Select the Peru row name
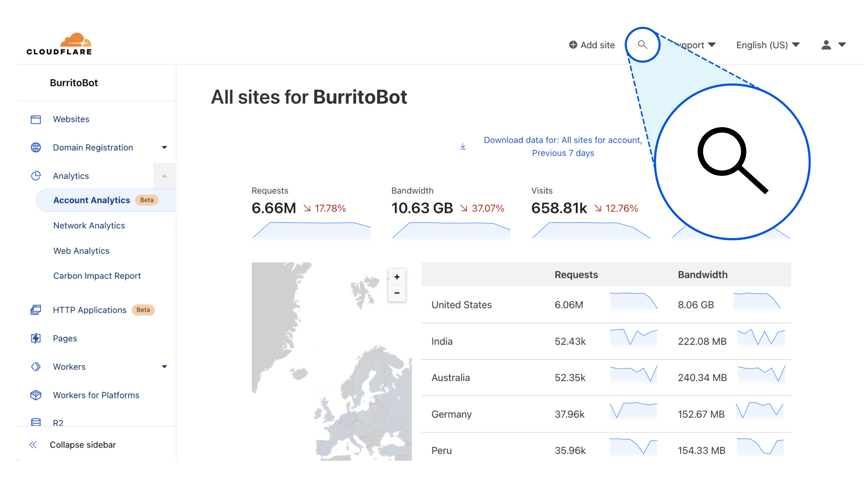This screenshot has width=868, height=488. 441,450
